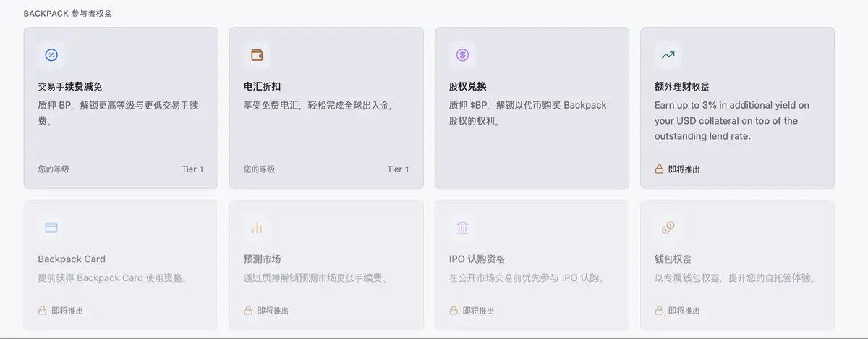Click the bank building icon above IPO 认购资格
Screen dimensions: 868x339
pos(462,227)
